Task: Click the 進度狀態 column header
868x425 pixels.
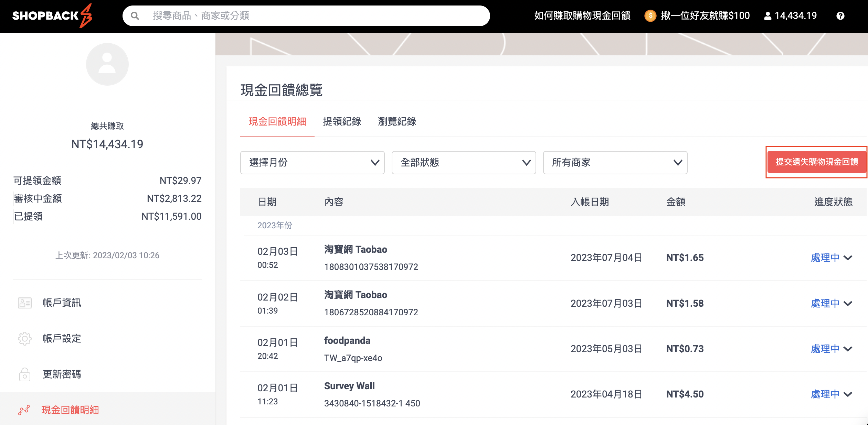Action: pos(834,202)
